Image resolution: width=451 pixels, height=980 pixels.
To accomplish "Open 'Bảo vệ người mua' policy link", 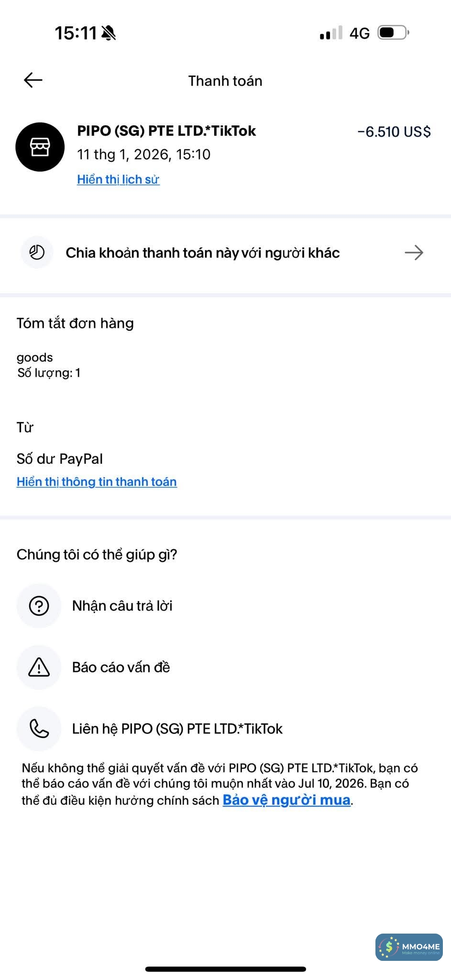I will 286,800.
